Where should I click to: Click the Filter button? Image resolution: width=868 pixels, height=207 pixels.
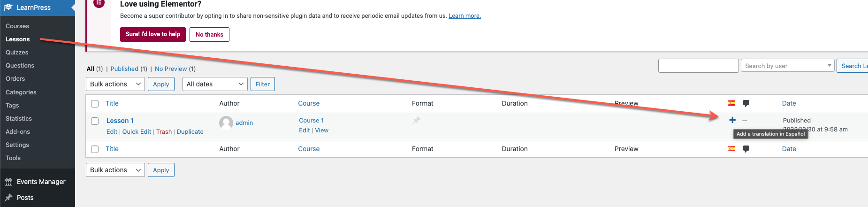(x=263, y=84)
